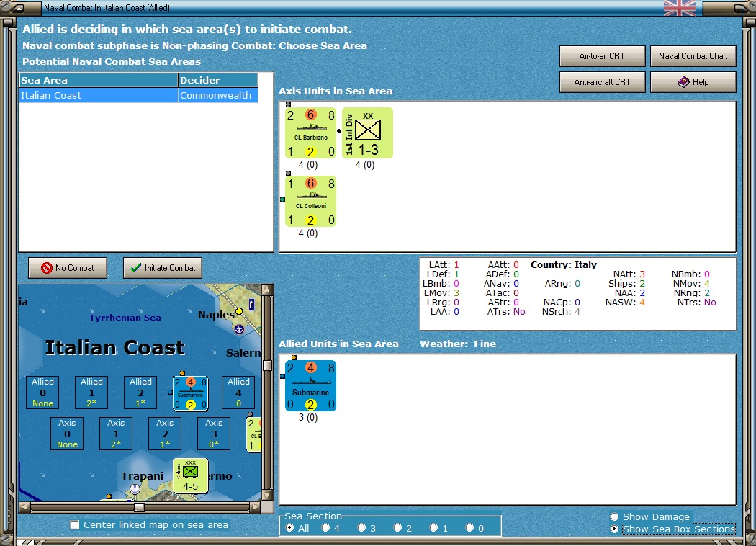Click the partially visible CL counter on the map
The width and height of the screenshot is (756, 546).
tap(254, 434)
